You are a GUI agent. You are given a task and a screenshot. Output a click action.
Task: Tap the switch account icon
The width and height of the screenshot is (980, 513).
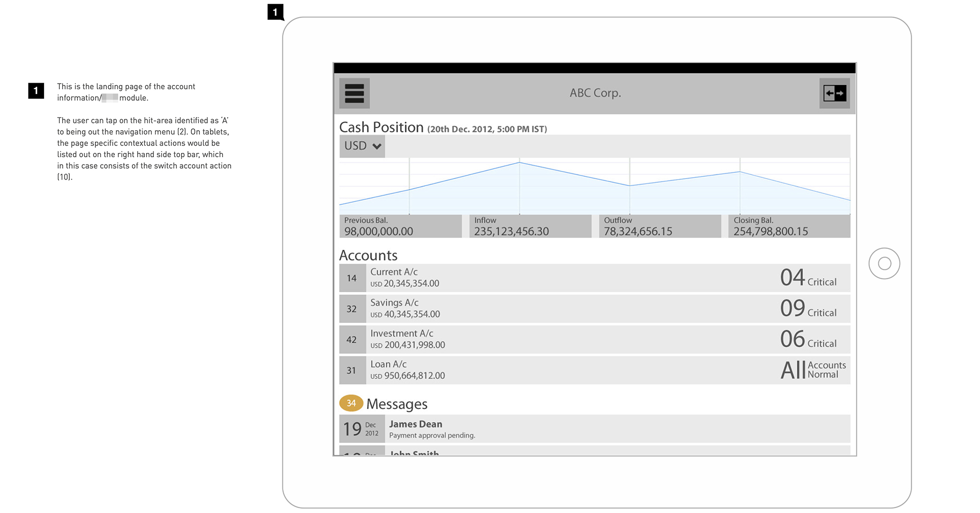pos(834,94)
